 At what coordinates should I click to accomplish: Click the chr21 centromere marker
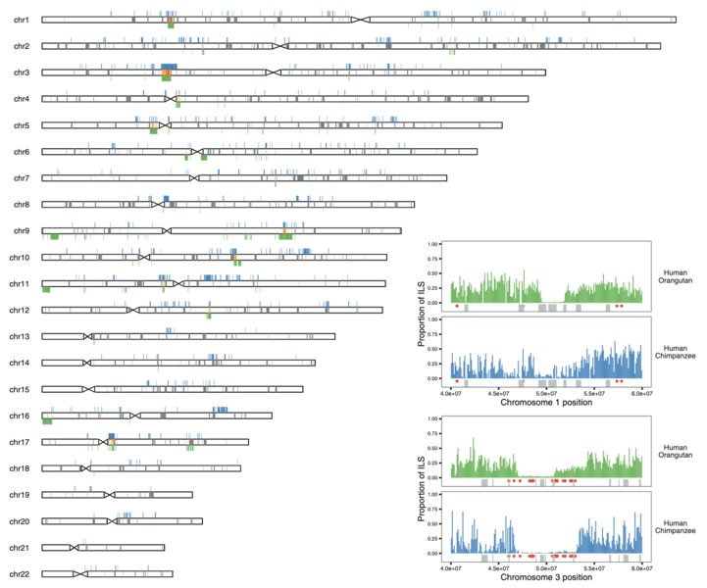pyautogui.click(x=75, y=548)
